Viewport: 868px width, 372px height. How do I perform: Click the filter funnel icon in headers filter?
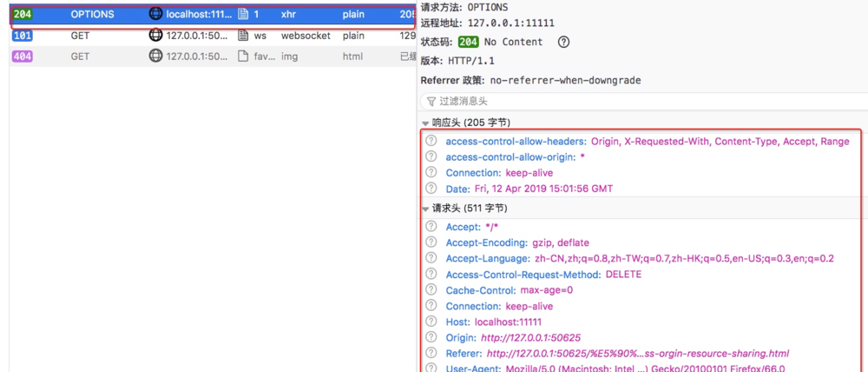coord(431,102)
